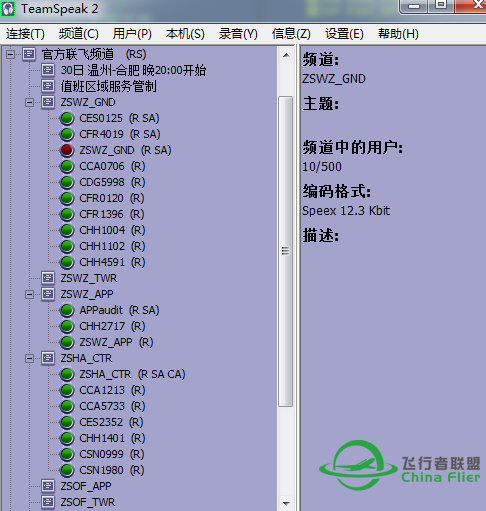Click the TeamSpeak headset icon in title bar

(x=8, y=9)
